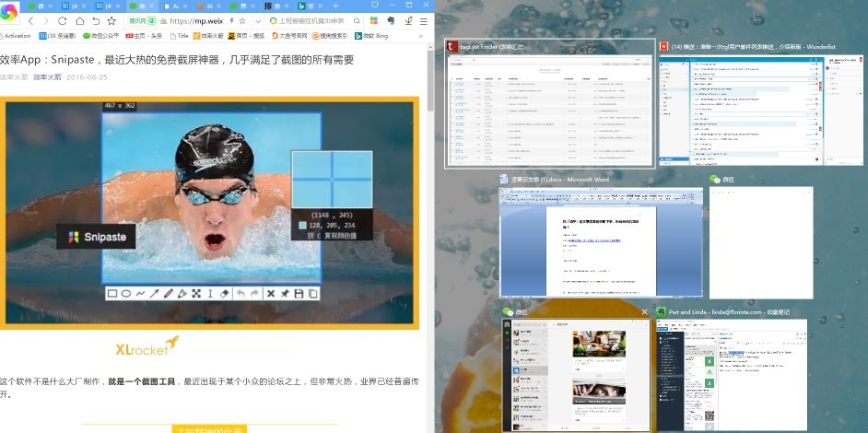Open the 大鱼号官网 bookmark
Viewport: 868px width, 433px height.
289,36
